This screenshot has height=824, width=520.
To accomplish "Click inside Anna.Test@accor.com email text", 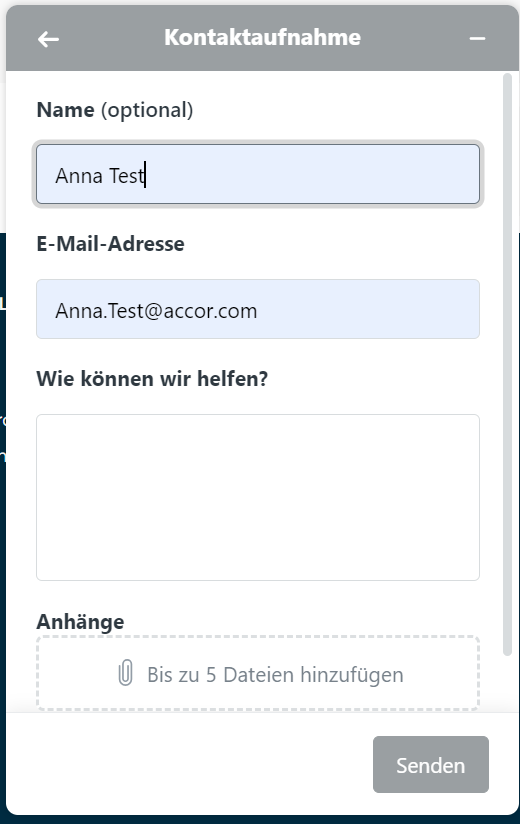I will point(157,311).
